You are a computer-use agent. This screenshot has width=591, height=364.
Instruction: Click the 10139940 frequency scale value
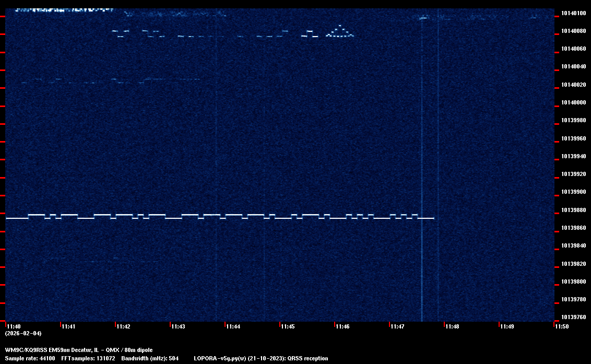pyautogui.click(x=573, y=156)
